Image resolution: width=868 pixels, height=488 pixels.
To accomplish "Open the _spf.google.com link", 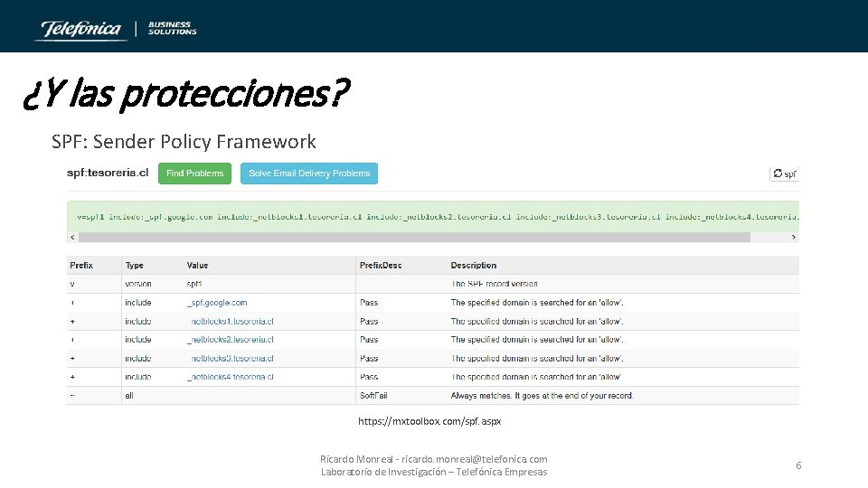I will point(217,303).
